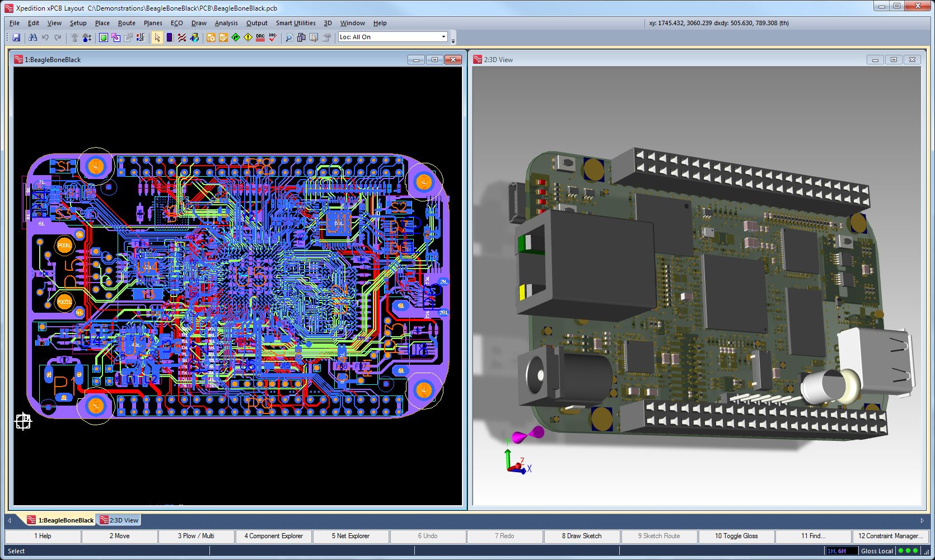This screenshot has width=935, height=560.
Task: Save the BeagleBoneBlack design
Action: click(x=17, y=37)
